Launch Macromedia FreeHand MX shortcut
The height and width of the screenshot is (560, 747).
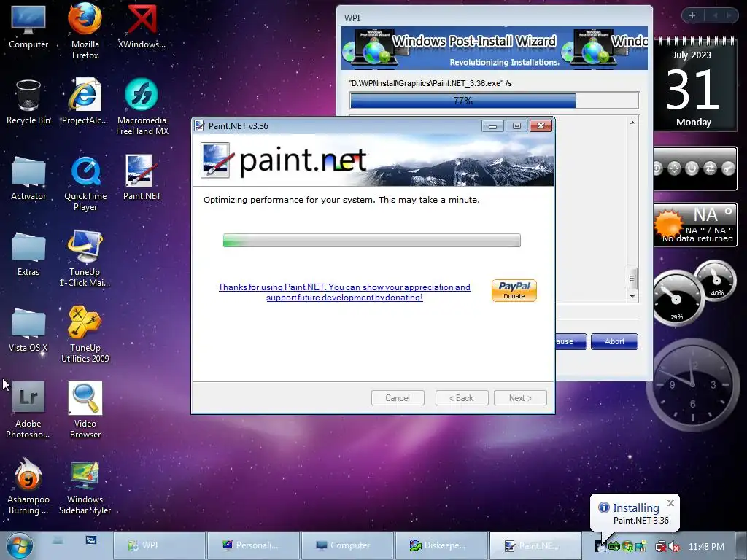(142, 106)
